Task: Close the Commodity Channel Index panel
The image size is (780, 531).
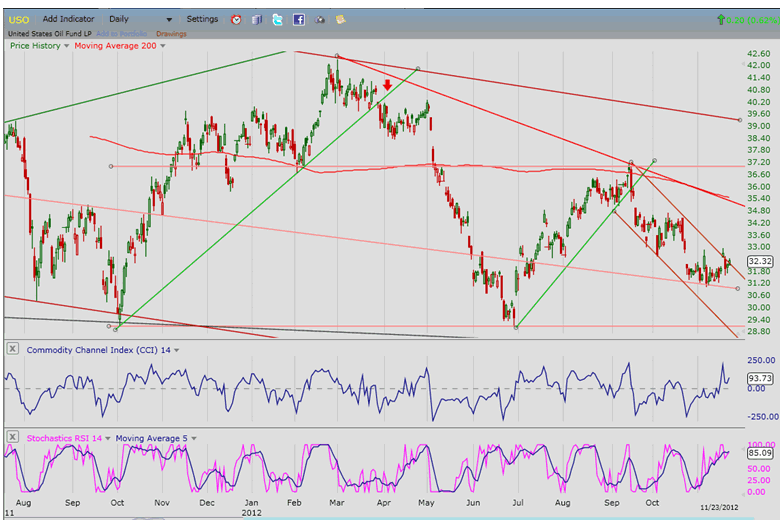Action: point(12,348)
